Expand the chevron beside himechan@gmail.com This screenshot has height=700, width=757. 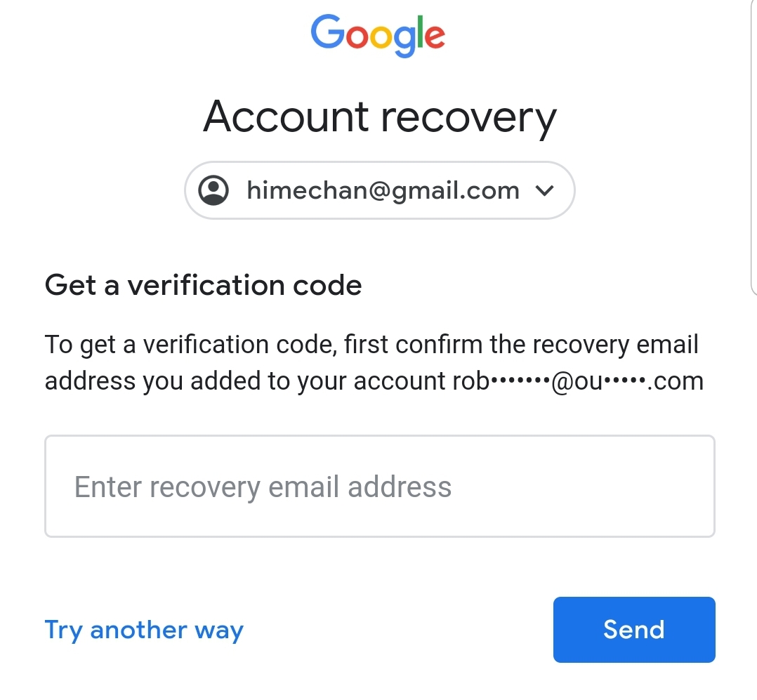click(x=544, y=191)
